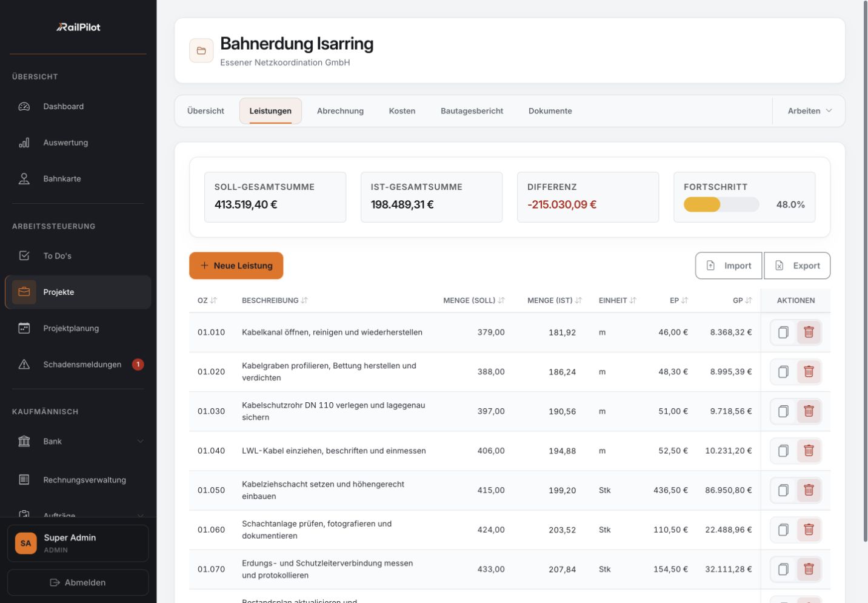This screenshot has width=868, height=603.
Task: Open the Abrechnung tab
Action: click(340, 111)
